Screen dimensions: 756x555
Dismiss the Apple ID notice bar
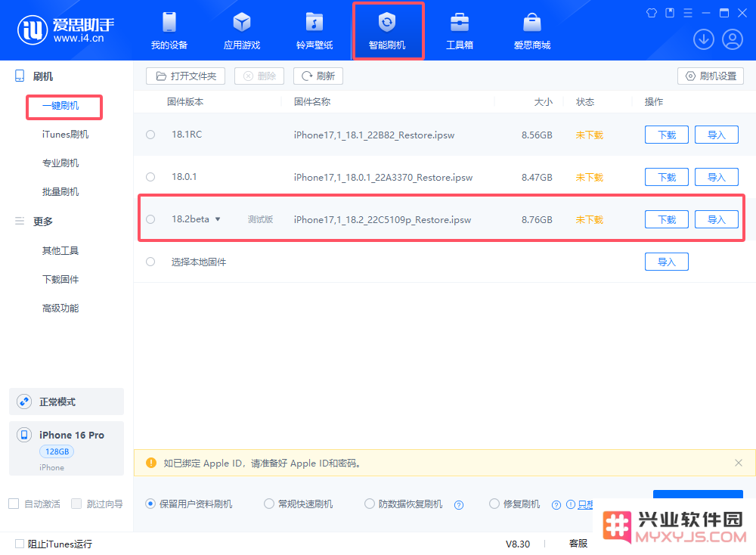tap(738, 463)
